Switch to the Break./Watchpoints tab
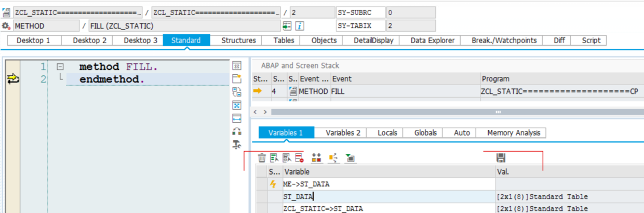 504,41
